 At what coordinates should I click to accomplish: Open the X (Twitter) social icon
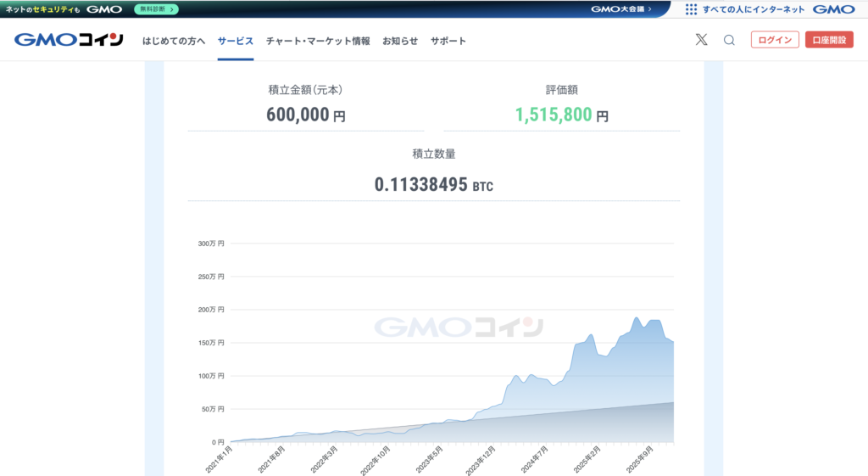pyautogui.click(x=701, y=40)
